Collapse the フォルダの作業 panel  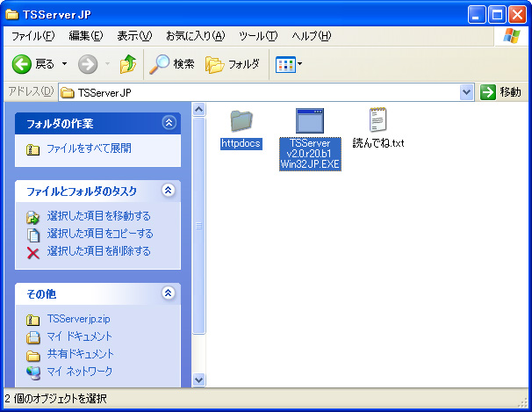(169, 122)
